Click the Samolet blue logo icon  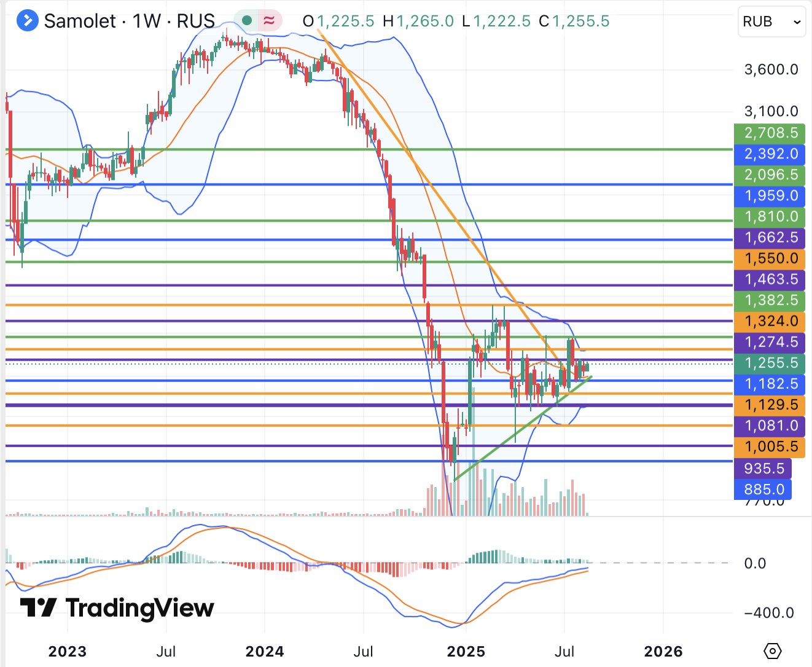(27, 21)
